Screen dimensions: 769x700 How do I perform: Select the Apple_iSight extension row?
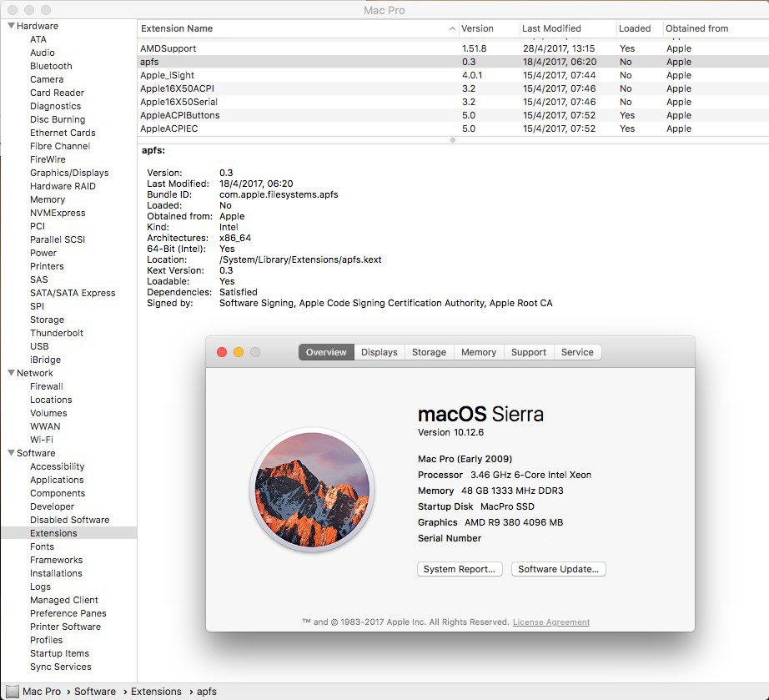coord(453,75)
